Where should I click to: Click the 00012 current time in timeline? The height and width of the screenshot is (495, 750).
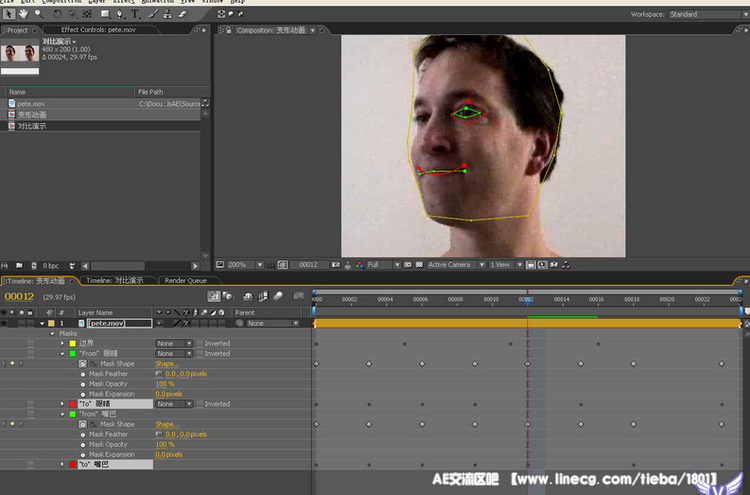pyautogui.click(x=19, y=297)
